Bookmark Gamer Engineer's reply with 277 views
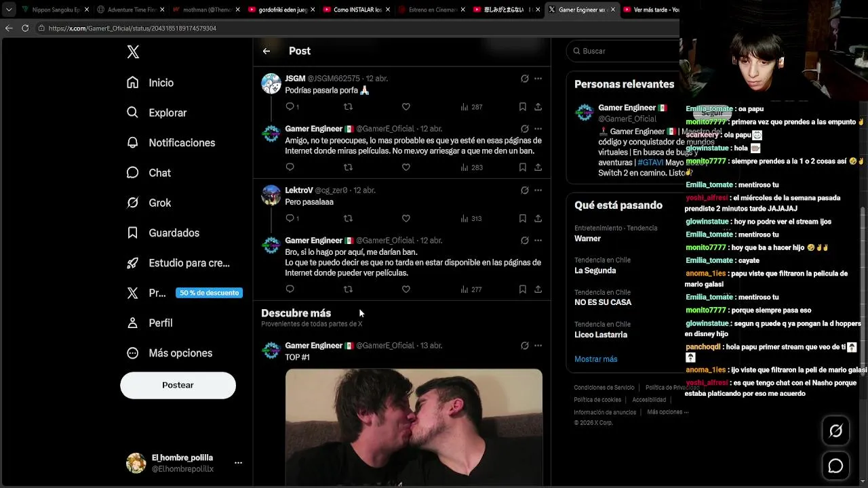 [x=523, y=289]
